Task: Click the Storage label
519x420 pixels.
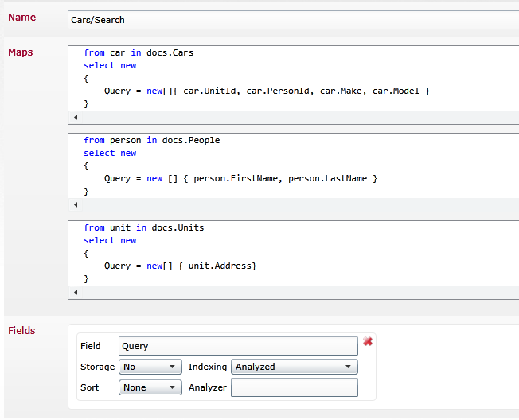Action: (97, 367)
